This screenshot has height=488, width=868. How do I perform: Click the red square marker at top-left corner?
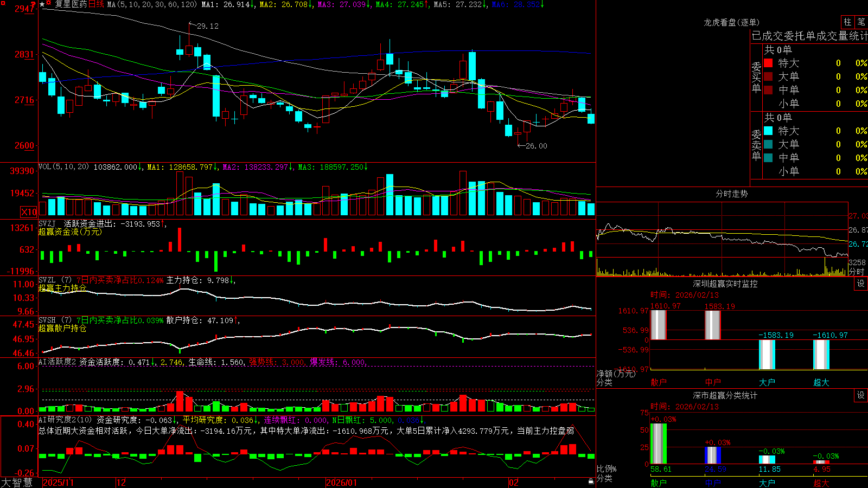tap(2, 2)
